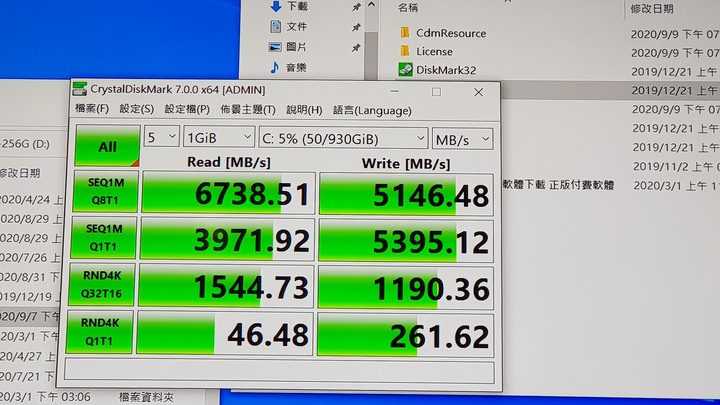Open the 設定(S) menu
720x405 pixels.
136,109
